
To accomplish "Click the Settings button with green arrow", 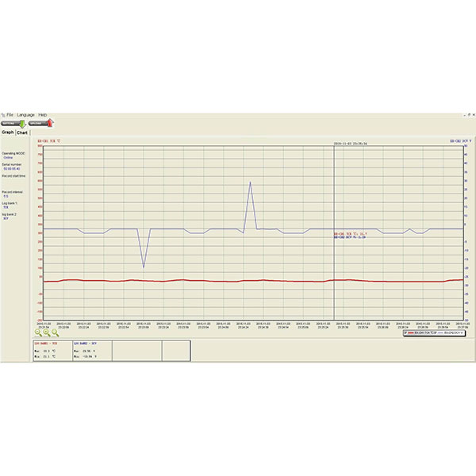I will (13, 124).
